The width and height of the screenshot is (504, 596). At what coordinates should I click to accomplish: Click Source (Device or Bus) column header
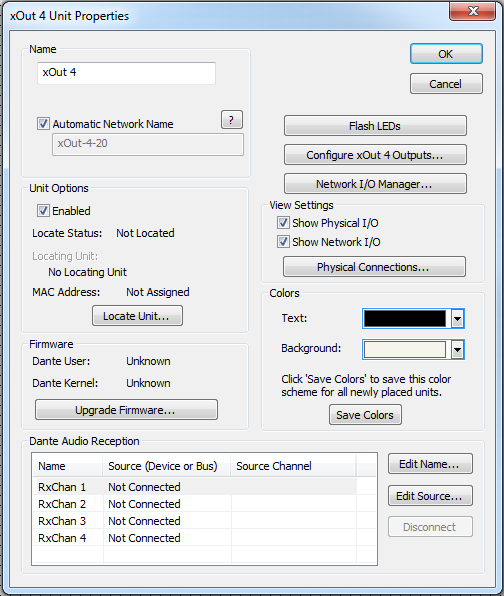[x=166, y=466]
